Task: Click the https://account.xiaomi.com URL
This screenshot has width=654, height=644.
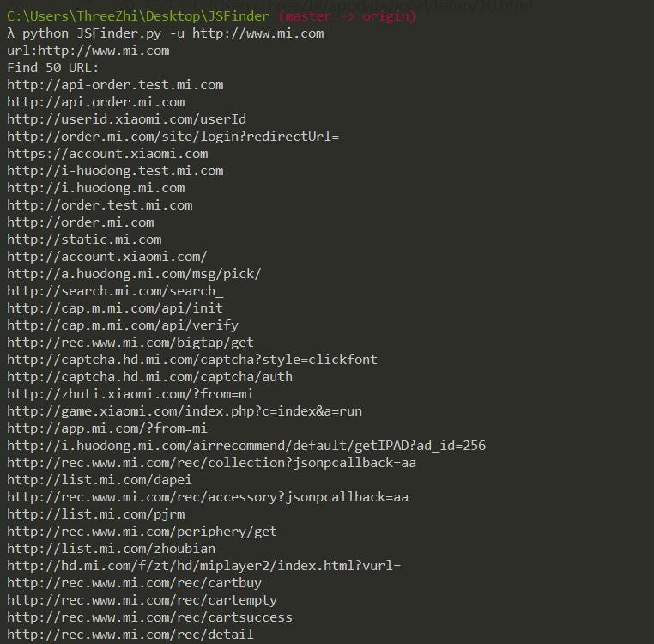Action: 107,154
